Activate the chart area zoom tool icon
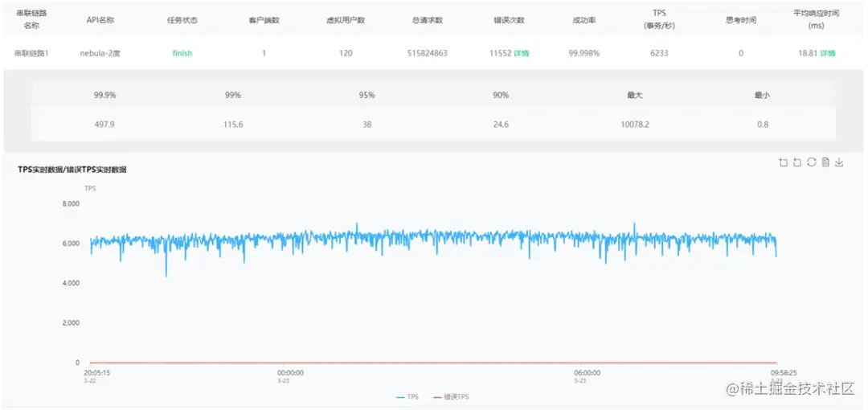The width and height of the screenshot is (868, 410). [784, 162]
